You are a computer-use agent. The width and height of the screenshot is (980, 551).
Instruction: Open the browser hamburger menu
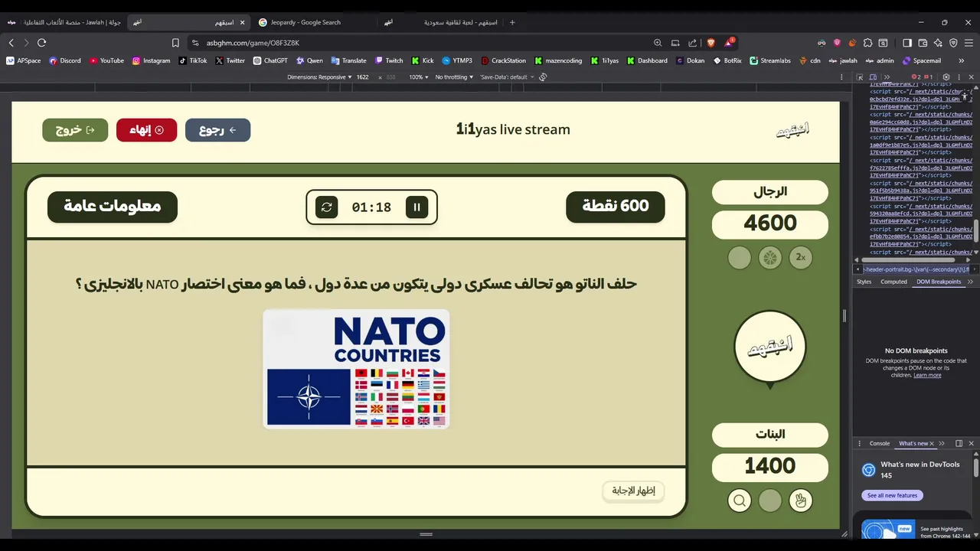pyautogui.click(x=969, y=43)
